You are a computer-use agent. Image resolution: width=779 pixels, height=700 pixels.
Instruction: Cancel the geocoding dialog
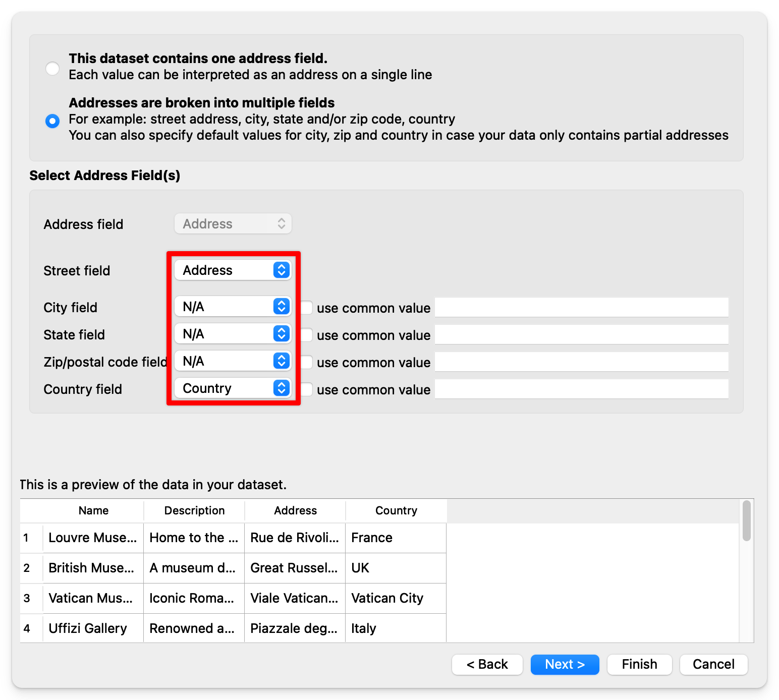tap(713, 664)
